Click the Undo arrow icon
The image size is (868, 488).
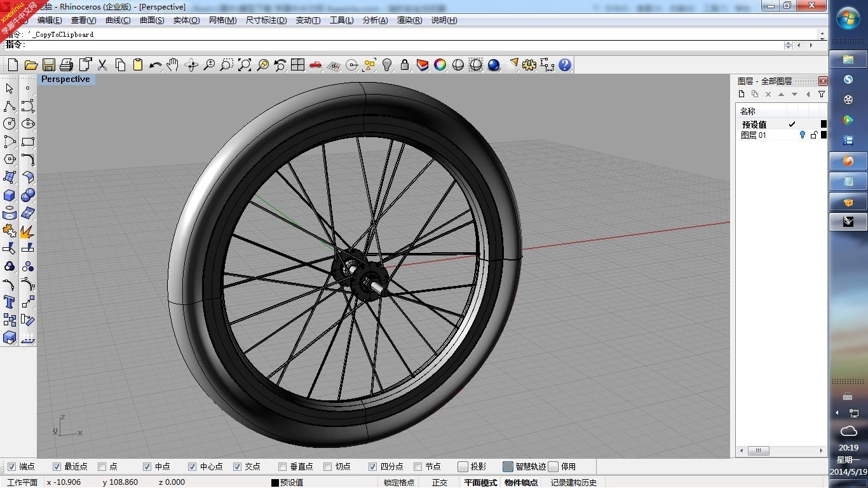pyautogui.click(x=155, y=65)
